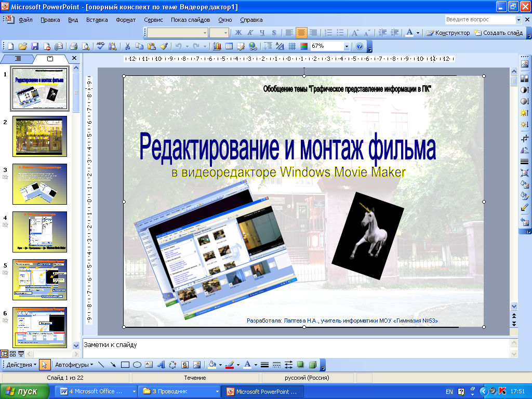532x399 pixels.
Task: Switch to the Outline tab
Action: 18,59
